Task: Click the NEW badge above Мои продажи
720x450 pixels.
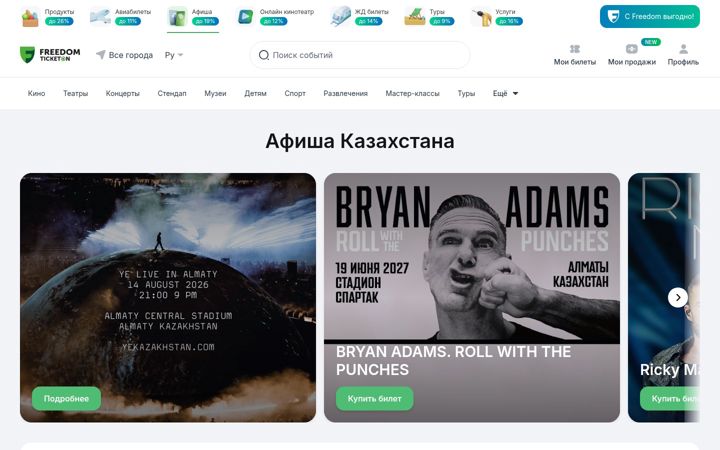Action: [x=650, y=42]
